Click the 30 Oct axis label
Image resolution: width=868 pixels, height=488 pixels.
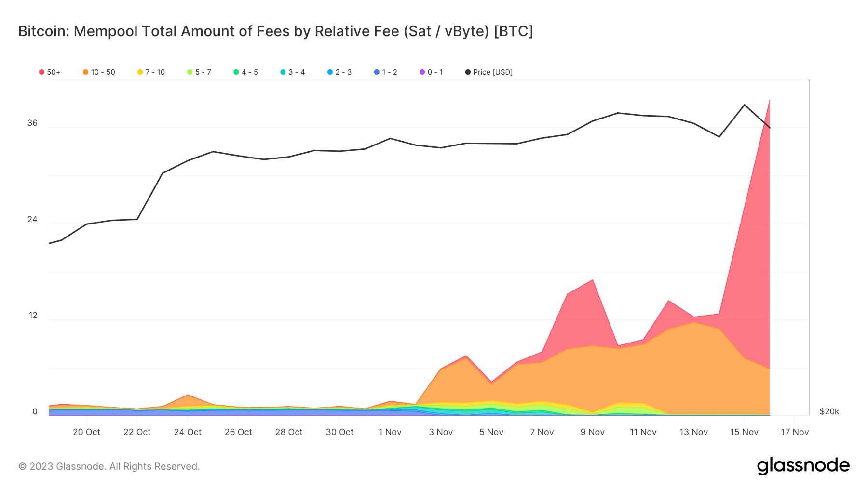339,432
